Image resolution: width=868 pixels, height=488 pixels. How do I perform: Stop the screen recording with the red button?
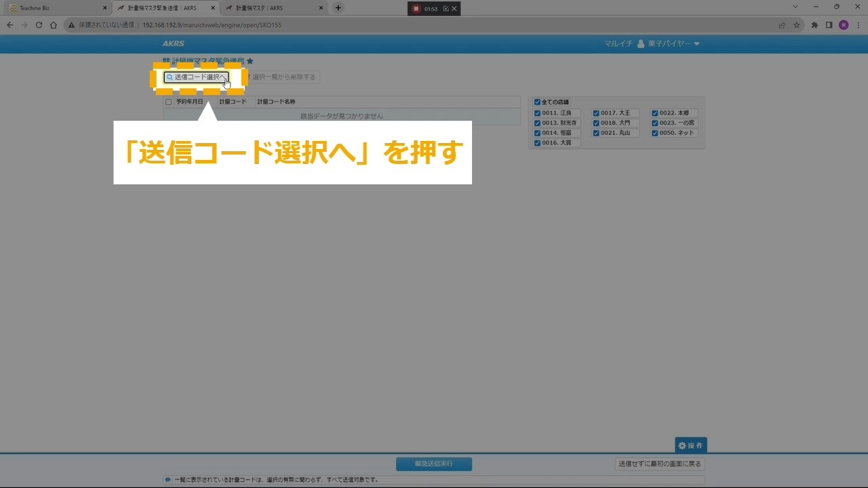pyautogui.click(x=416, y=9)
